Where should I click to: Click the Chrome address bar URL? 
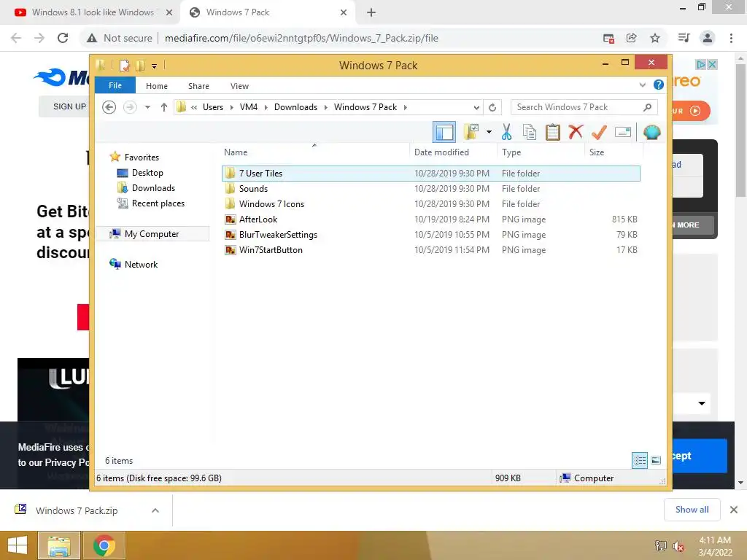[301, 38]
